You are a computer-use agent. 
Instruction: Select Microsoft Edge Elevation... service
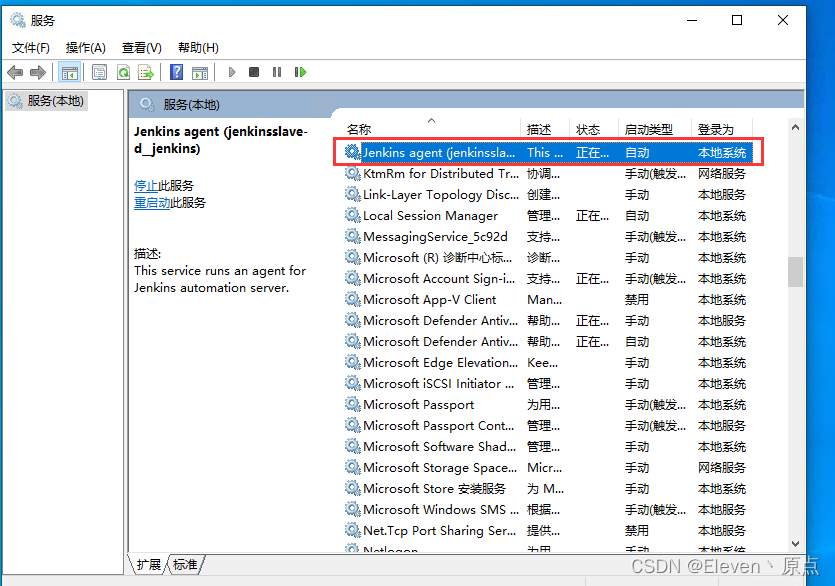[x=547, y=362]
